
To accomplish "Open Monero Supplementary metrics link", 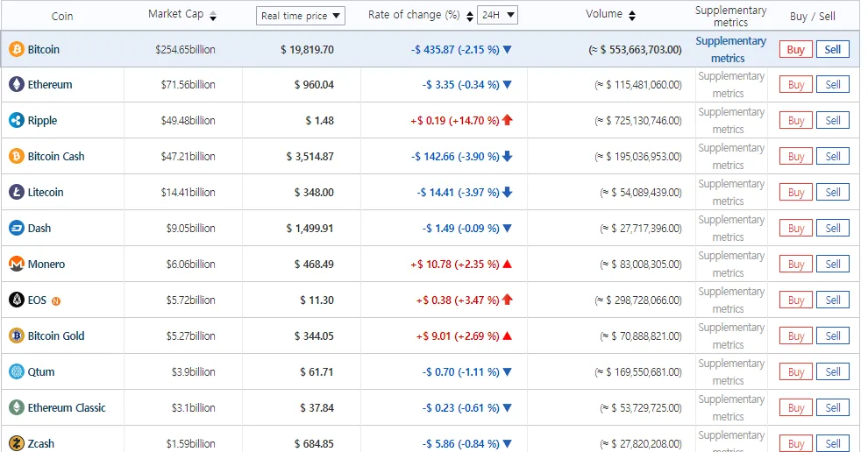I will tap(730, 265).
